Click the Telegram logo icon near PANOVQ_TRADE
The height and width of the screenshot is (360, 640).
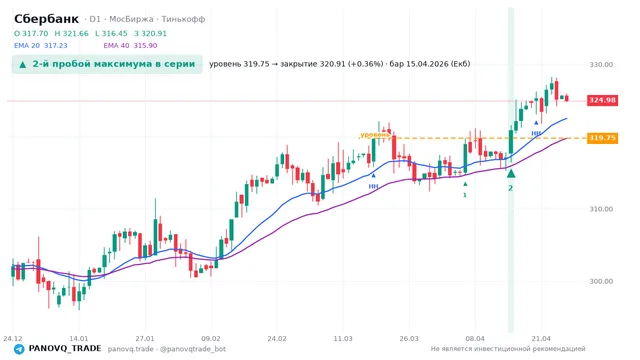point(19,349)
